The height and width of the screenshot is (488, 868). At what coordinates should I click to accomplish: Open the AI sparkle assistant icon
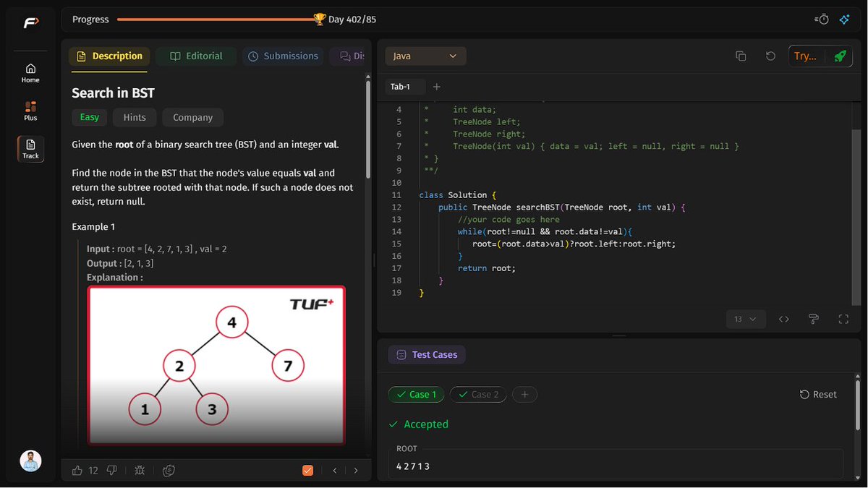[844, 20]
